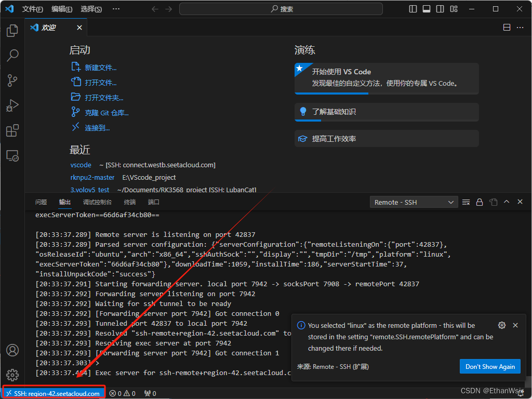Open output log in editor icon

(494, 202)
